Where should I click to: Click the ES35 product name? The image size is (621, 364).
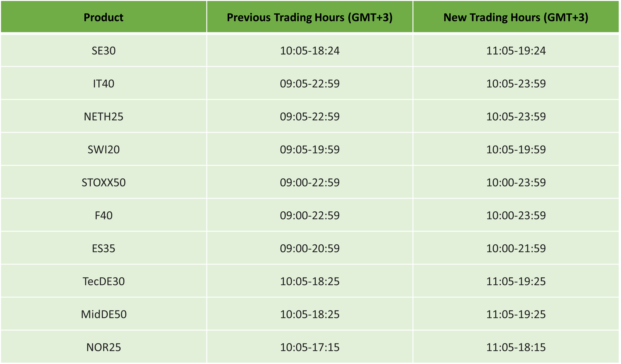pos(104,248)
